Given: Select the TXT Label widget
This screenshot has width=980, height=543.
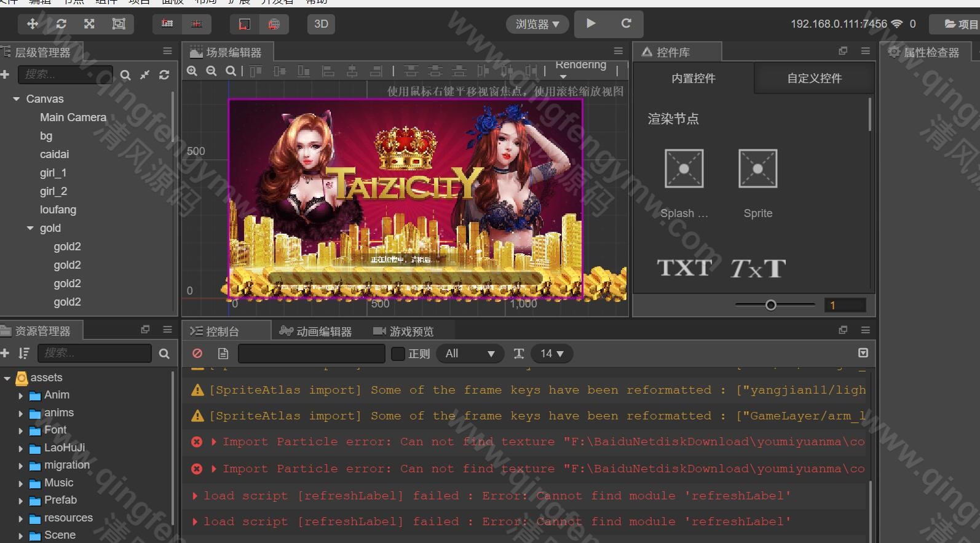Looking at the screenshot, I should point(684,268).
